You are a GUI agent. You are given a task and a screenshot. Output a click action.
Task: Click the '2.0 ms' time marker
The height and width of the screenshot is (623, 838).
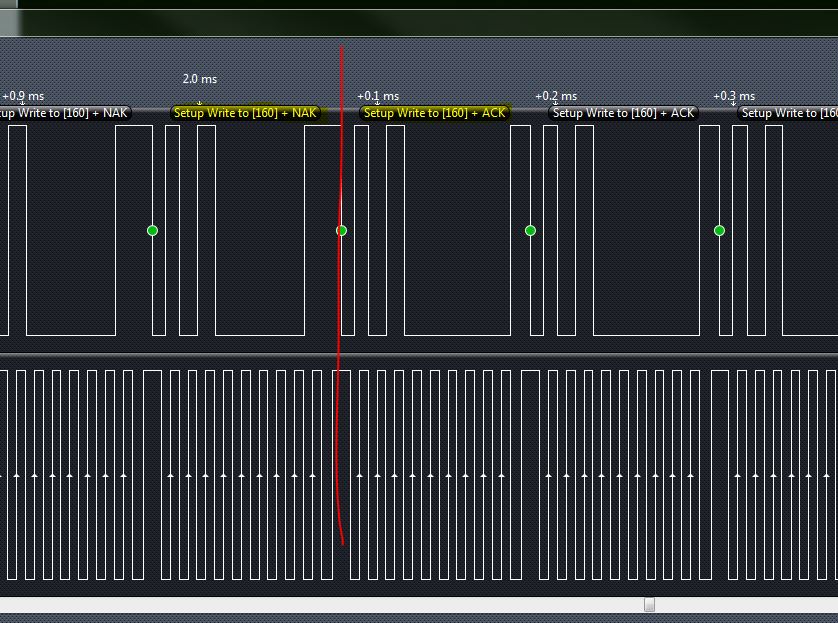pos(200,79)
